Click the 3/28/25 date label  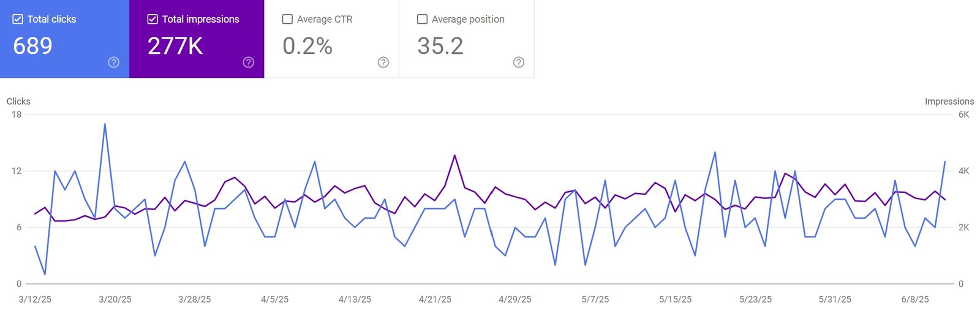click(194, 299)
